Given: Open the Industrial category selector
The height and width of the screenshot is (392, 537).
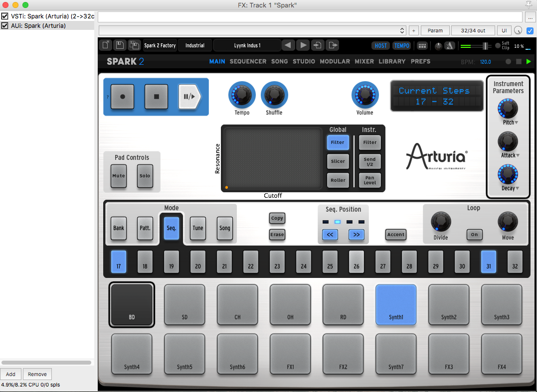Looking at the screenshot, I should (195, 45).
